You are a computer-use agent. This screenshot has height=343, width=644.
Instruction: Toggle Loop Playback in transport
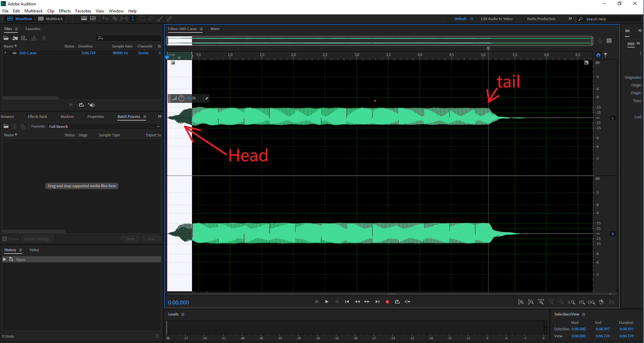click(x=397, y=302)
